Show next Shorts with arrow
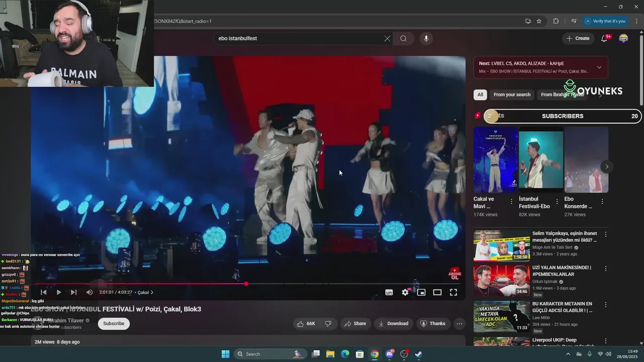644x362 pixels. [x=607, y=166]
